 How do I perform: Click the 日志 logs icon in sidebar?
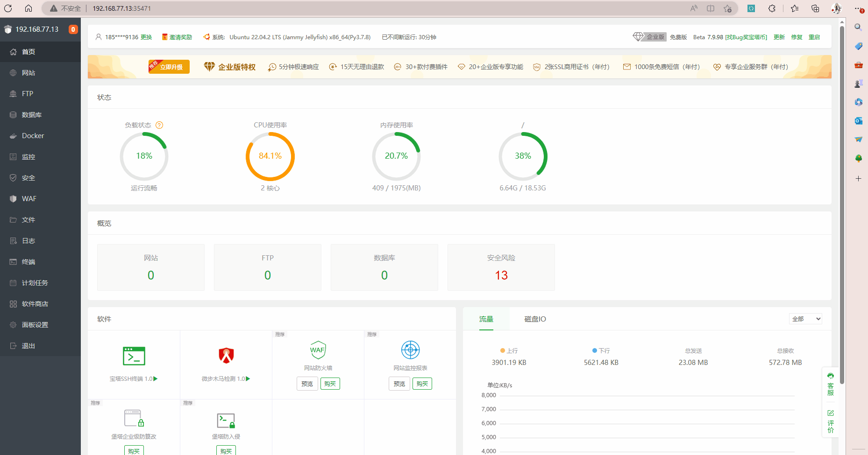(13, 241)
